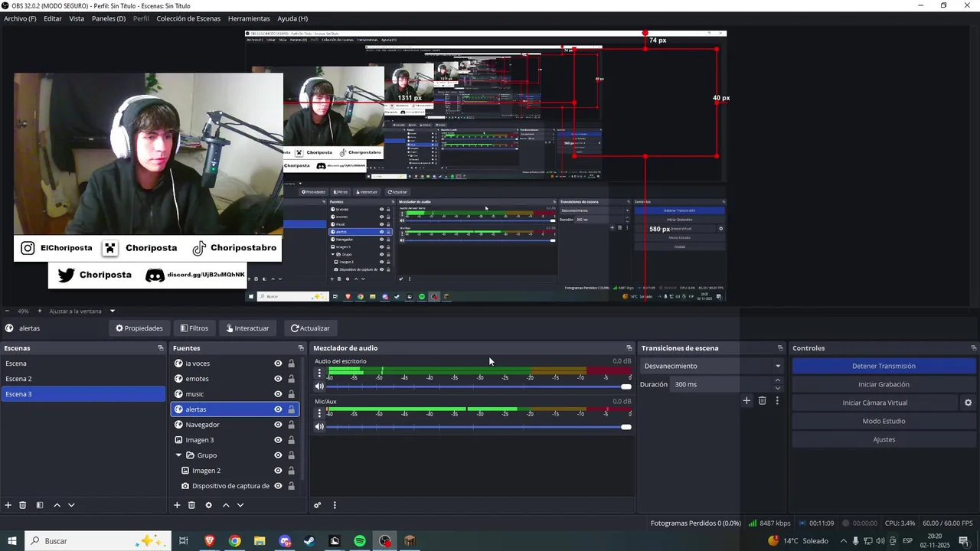Move the selected source down in Fuentes
Screen dimensions: 980x551
240,505
